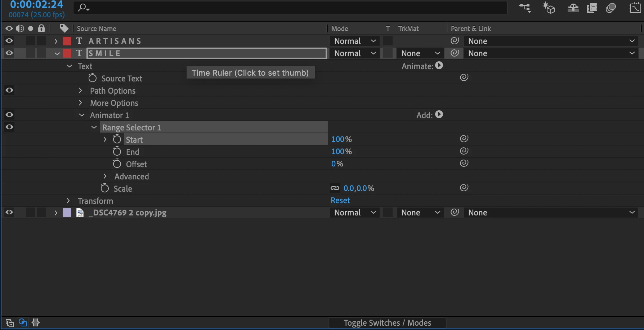Expand More Options group

click(80, 103)
